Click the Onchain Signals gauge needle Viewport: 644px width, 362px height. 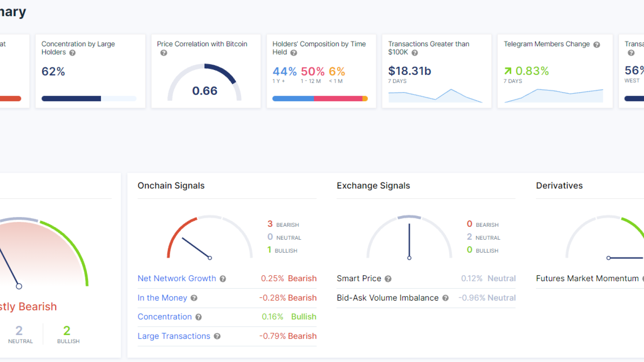pyautogui.click(x=196, y=248)
